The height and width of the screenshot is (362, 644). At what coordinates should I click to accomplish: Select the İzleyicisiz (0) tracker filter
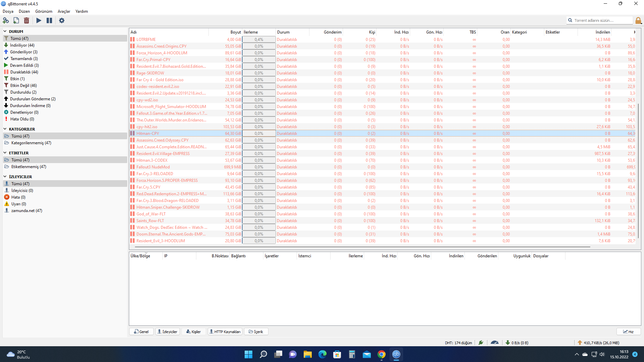[x=65, y=191]
